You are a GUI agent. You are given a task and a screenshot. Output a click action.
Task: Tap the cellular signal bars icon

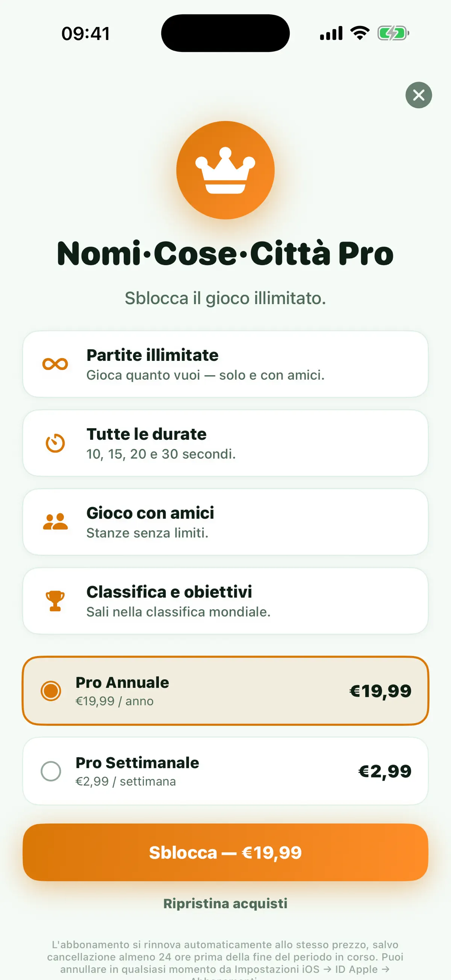click(331, 33)
